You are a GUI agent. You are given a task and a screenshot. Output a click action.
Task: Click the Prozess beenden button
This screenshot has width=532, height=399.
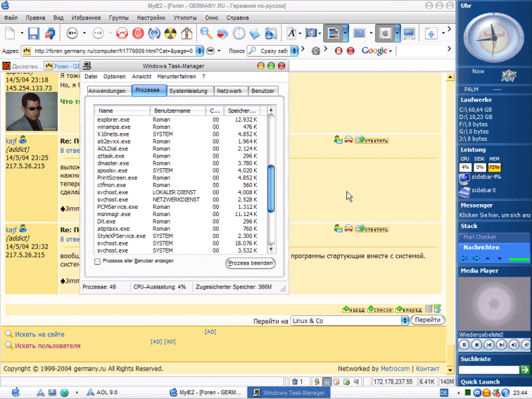tap(251, 263)
